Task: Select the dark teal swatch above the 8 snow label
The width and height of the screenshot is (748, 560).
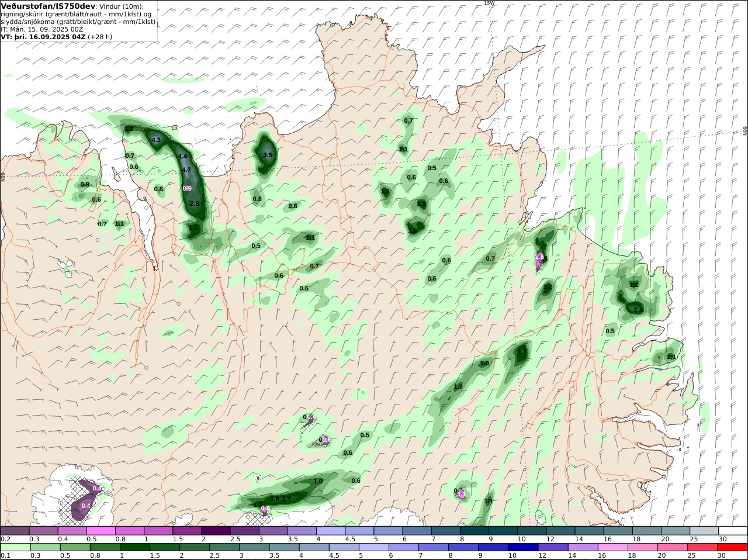Action: click(x=475, y=531)
